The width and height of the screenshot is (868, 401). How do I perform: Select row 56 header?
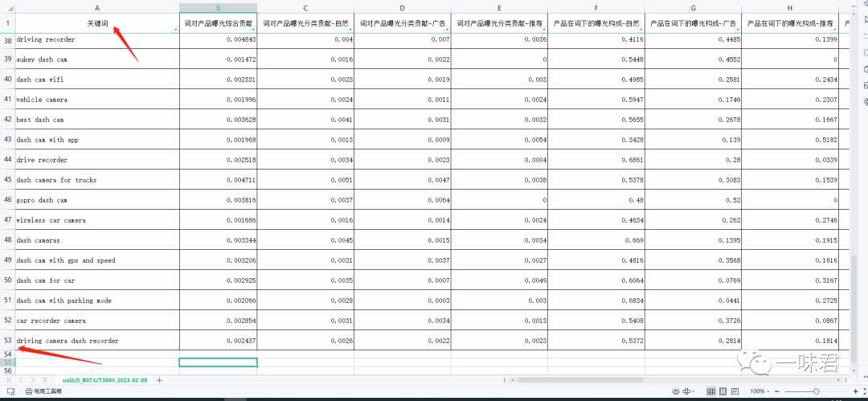[8, 370]
